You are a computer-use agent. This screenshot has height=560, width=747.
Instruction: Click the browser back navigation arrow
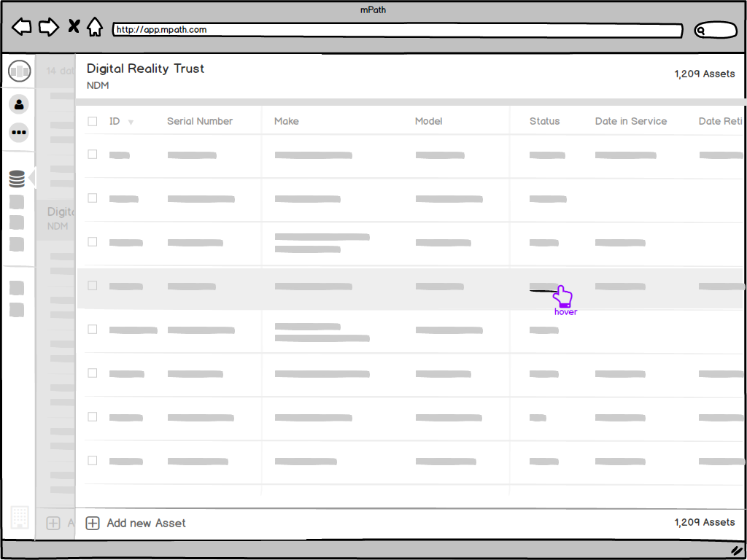coord(21,26)
